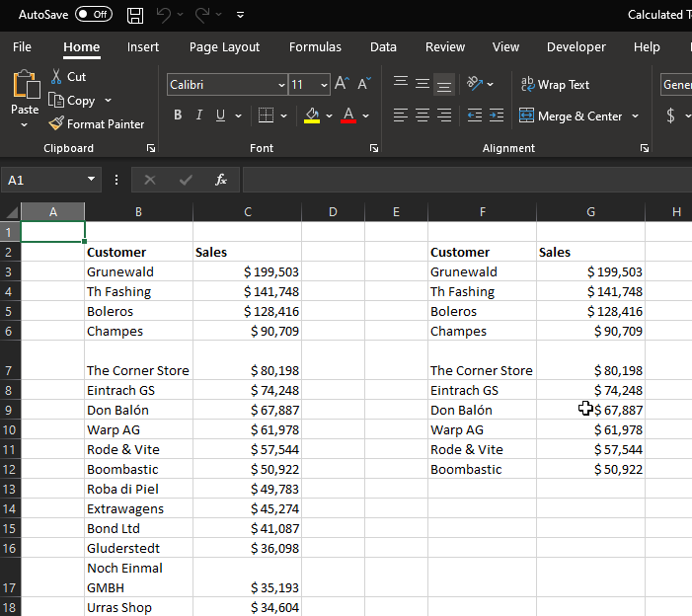692x616 pixels.
Task: Click the Format Painter brush icon
Action: (x=57, y=124)
